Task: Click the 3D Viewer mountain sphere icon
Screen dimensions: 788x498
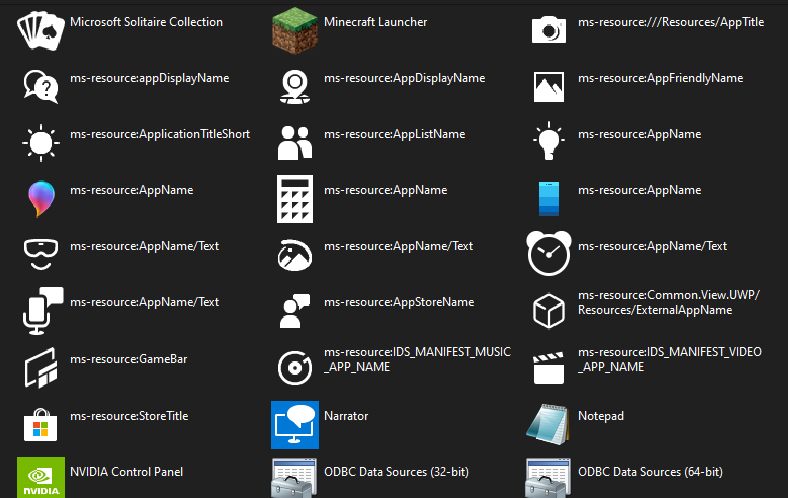Action: click(x=295, y=255)
